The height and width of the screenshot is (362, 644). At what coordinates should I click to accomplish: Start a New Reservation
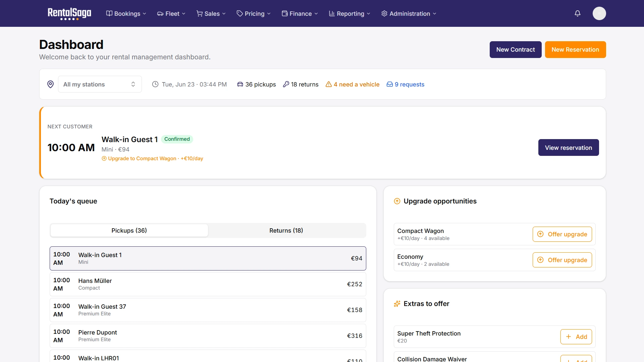pos(575,50)
